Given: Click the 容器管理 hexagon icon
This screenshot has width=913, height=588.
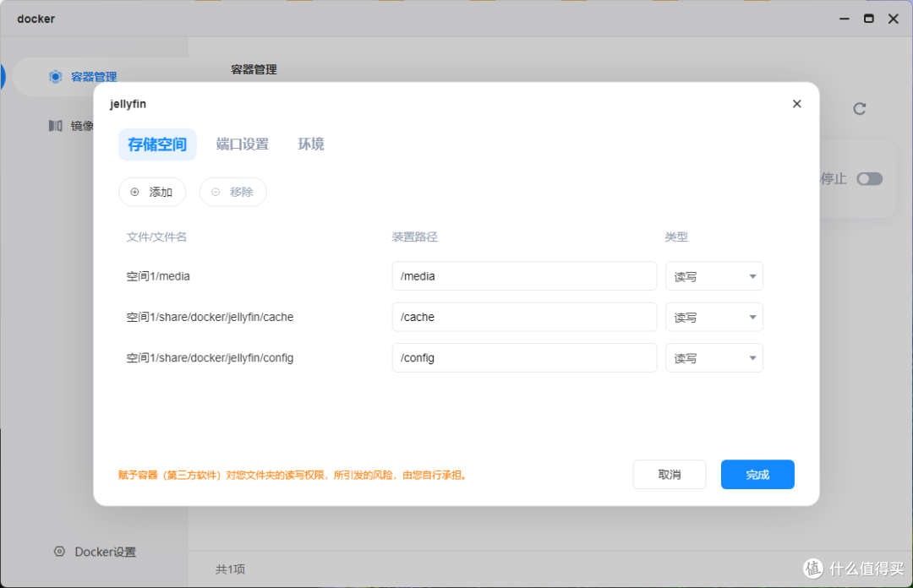Looking at the screenshot, I should pos(55,77).
